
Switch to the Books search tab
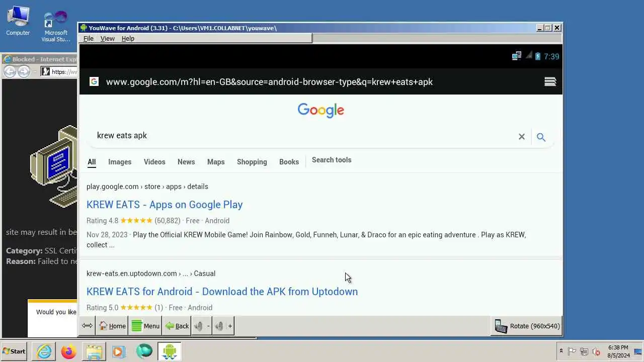coord(289,162)
